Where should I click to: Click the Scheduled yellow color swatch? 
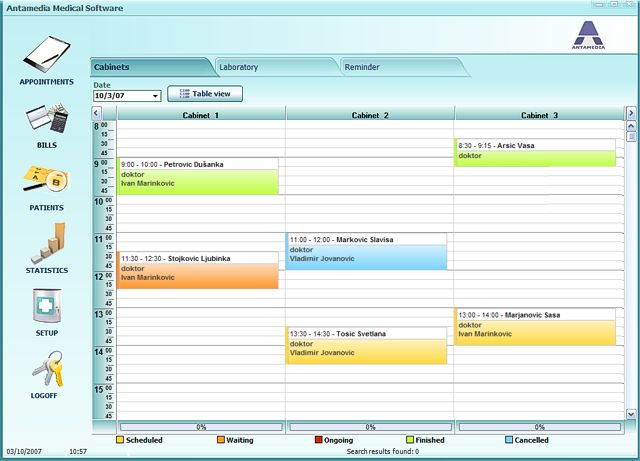tap(119, 440)
